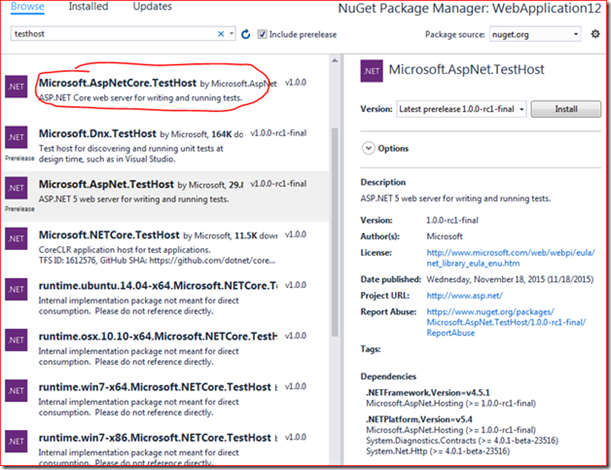Click the runtime.ubuntu package .NET icon
This screenshot has width=611, height=470.
click(16, 289)
